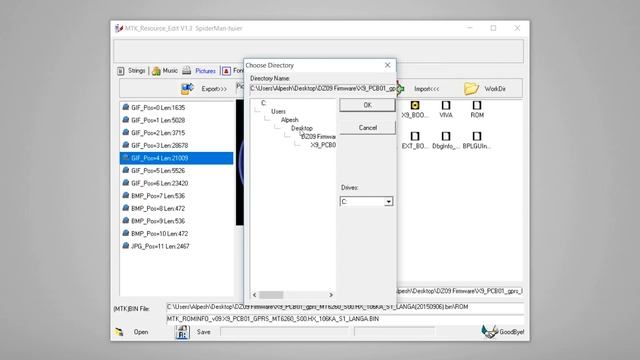Select the C: tree node
The width and height of the screenshot is (640, 360).
[x=263, y=103]
